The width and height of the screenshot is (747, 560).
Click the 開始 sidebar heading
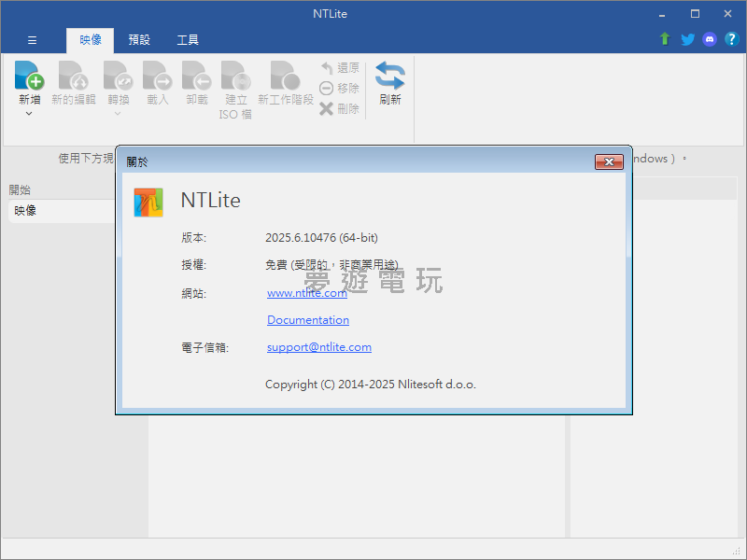coord(20,190)
